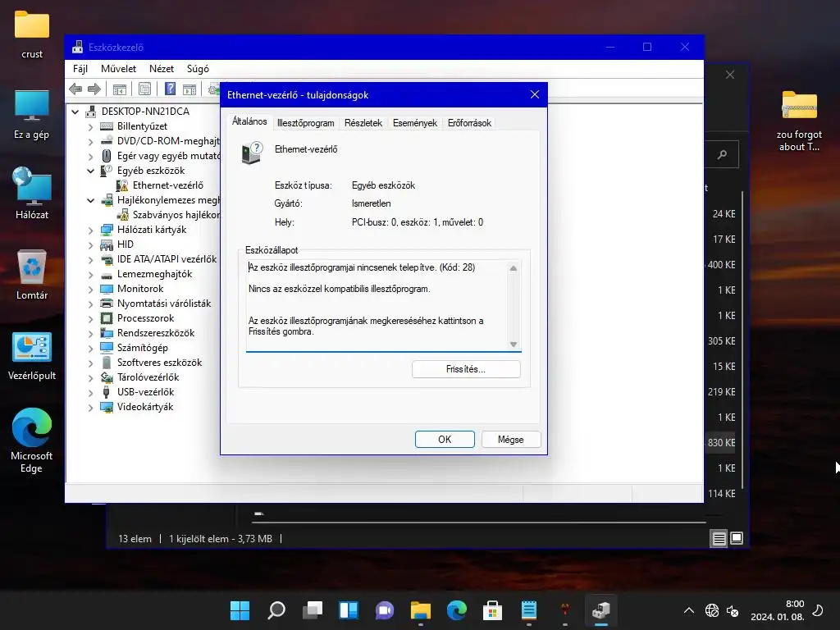
Task: Click the Device Manager icon on the taskbar
Action: point(601,610)
